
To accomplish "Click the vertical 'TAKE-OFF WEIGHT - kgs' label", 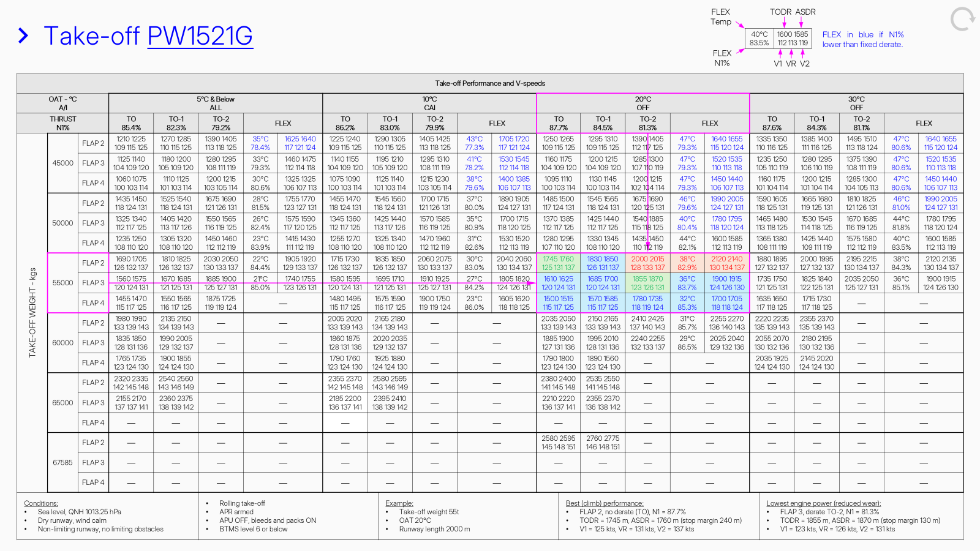I will [x=32, y=312].
